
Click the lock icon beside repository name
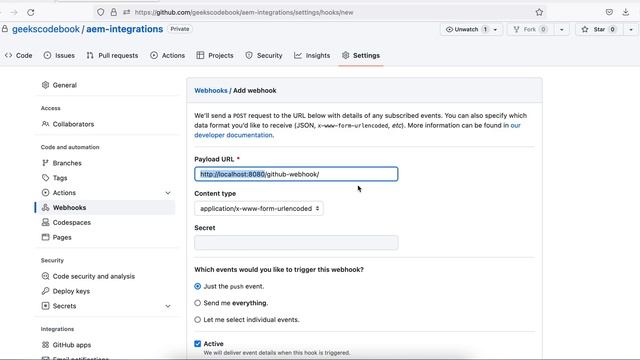[x=5, y=29]
